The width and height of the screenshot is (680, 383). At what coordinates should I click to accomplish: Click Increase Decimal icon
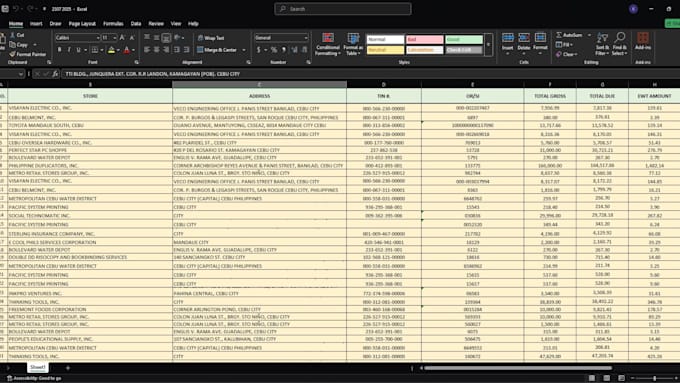coord(295,50)
